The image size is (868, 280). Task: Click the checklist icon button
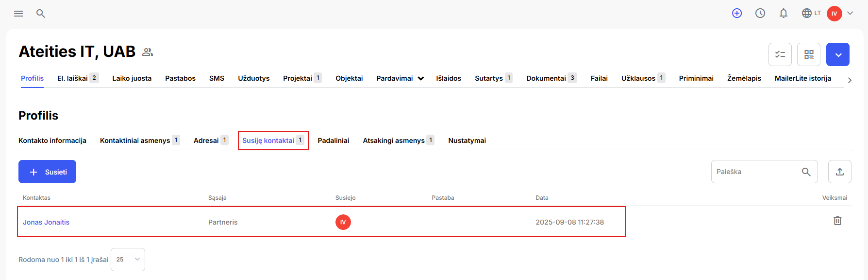tap(780, 54)
